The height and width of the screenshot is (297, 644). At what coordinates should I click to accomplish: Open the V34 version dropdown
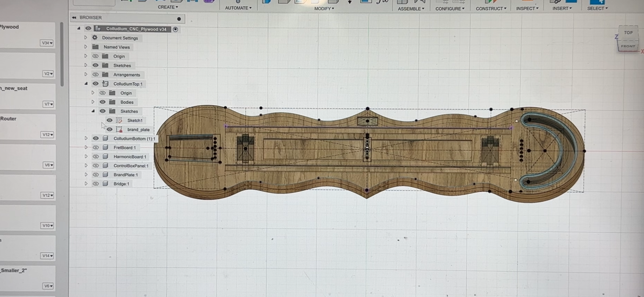point(47,43)
